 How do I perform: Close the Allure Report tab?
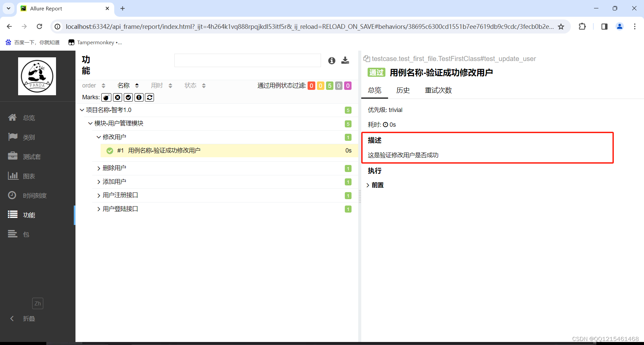point(107,8)
